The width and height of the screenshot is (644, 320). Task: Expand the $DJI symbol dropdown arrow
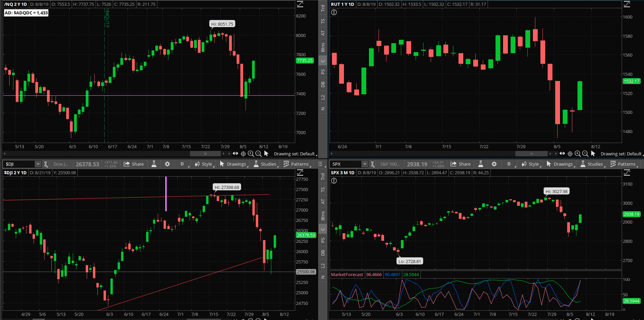(x=38, y=164)
